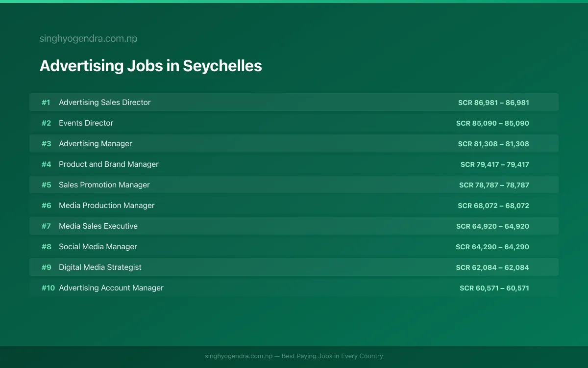Click the #10 rank number
The image size is (588, 368).
pos(48,288)
